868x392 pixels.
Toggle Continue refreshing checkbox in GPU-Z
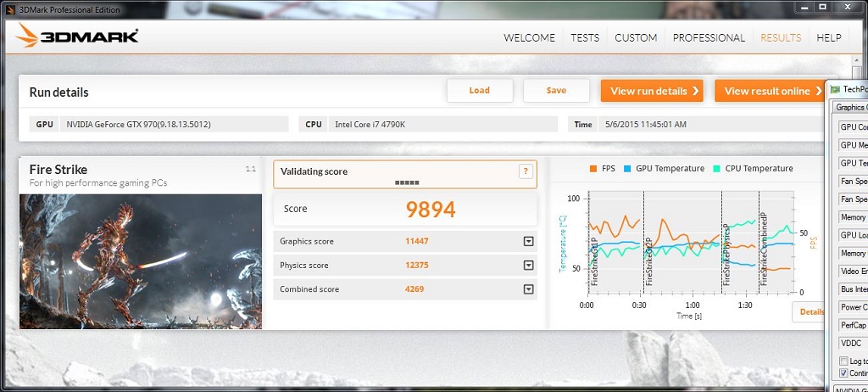tap(843, 372)
